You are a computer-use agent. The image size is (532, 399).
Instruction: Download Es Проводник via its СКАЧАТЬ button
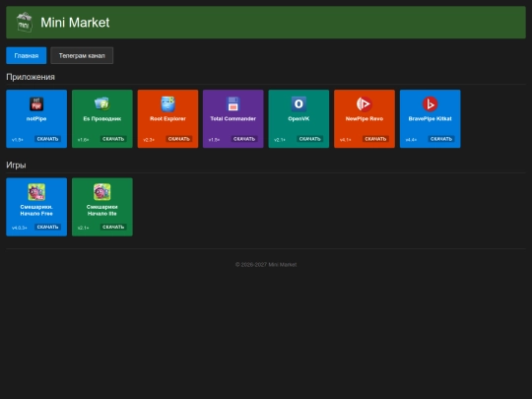coord(113,139)
